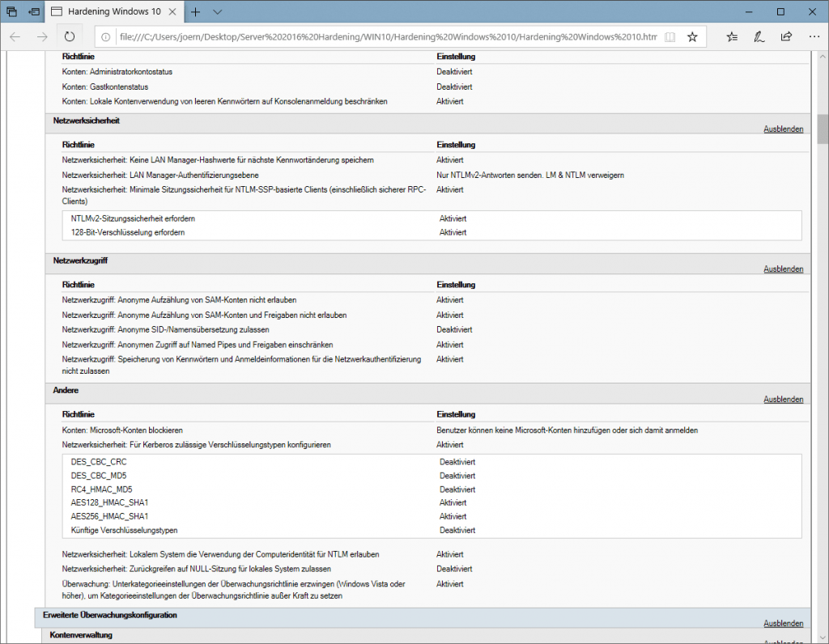Image resolution: width=829 pixels, height=644 pixels.
Task: Refresh the current page
Action: [69, 36]
